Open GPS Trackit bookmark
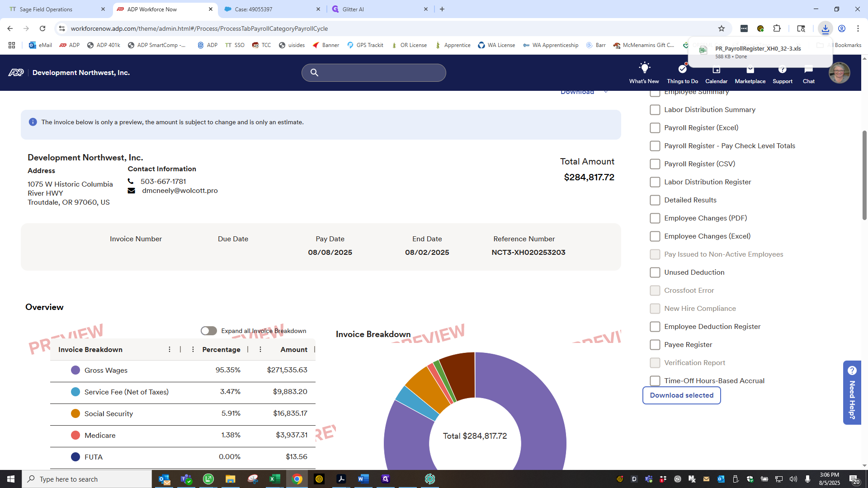The image size is (868, 488). pos(365,45)
